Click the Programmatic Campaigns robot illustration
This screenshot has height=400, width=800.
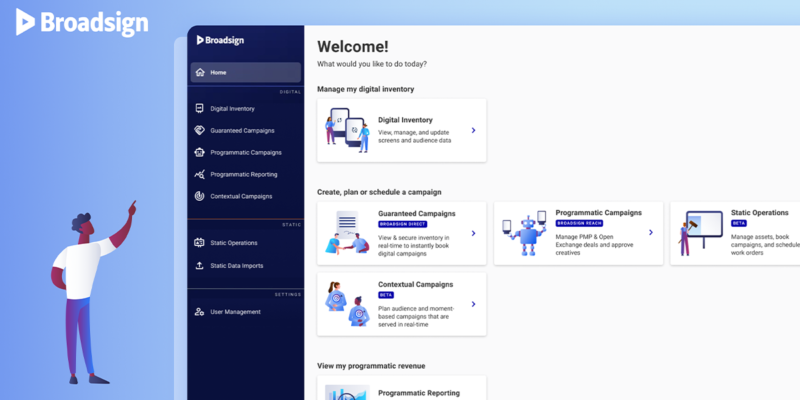coord(524,233)
